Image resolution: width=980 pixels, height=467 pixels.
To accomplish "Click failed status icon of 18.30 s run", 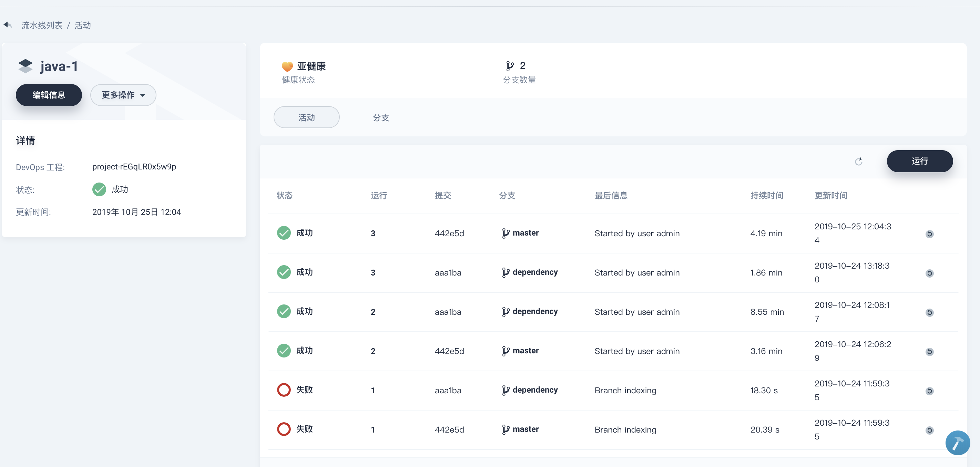I will click(x=284, y=390).
